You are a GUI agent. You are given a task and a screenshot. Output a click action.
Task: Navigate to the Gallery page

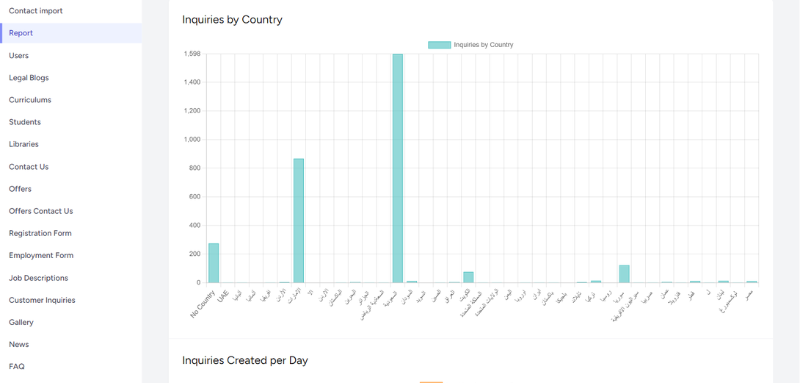(21, 322)
